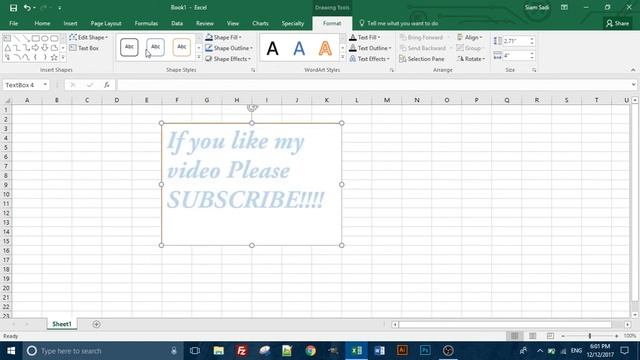Open FileZilla from the taskbar

tap(241, 351)
